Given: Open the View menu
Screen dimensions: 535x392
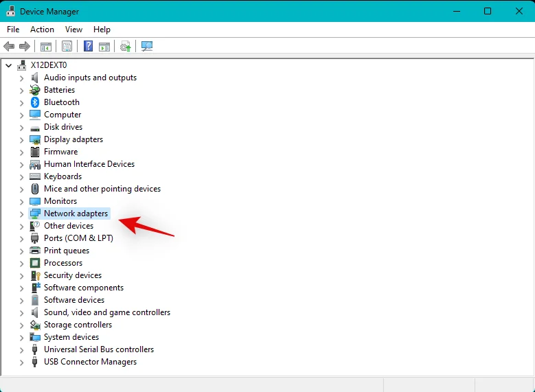Looking at the screenshot, I should (73, 30).
